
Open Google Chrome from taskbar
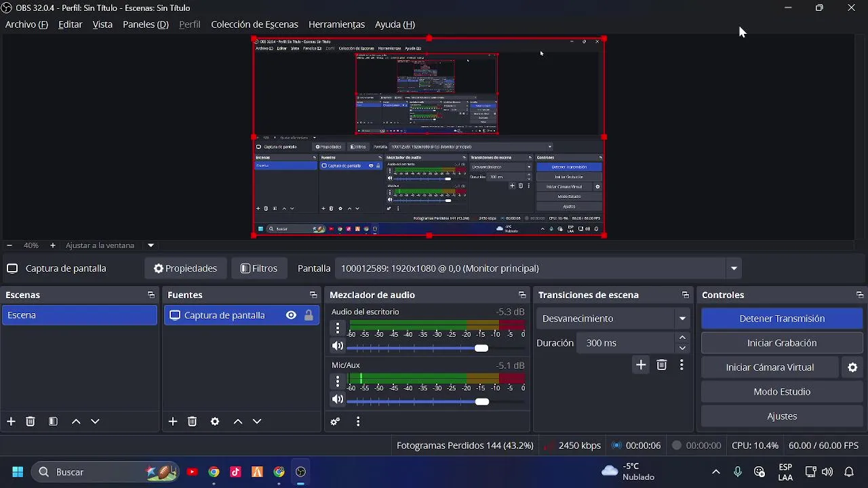pos(214,472)
